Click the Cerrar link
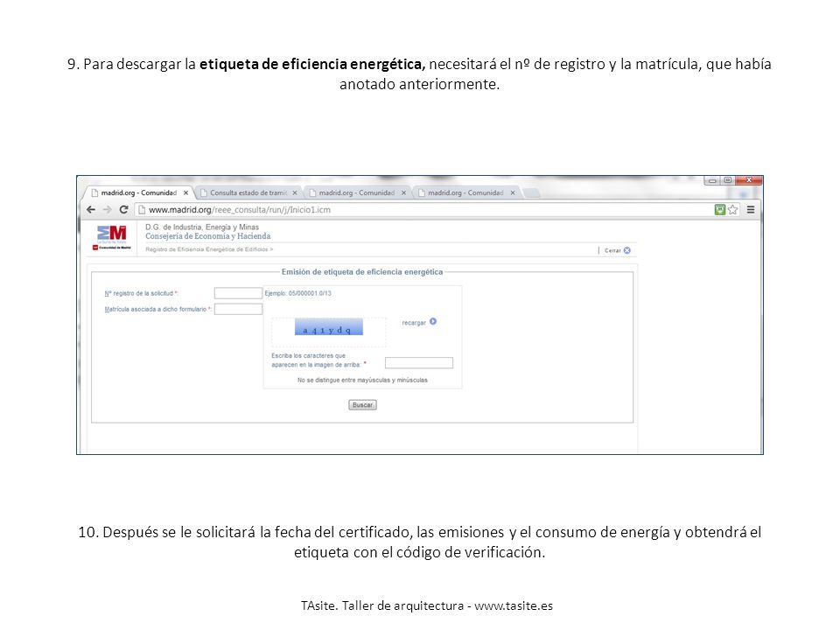The width and height of the screenshot is (840, 630). point(612,251)
